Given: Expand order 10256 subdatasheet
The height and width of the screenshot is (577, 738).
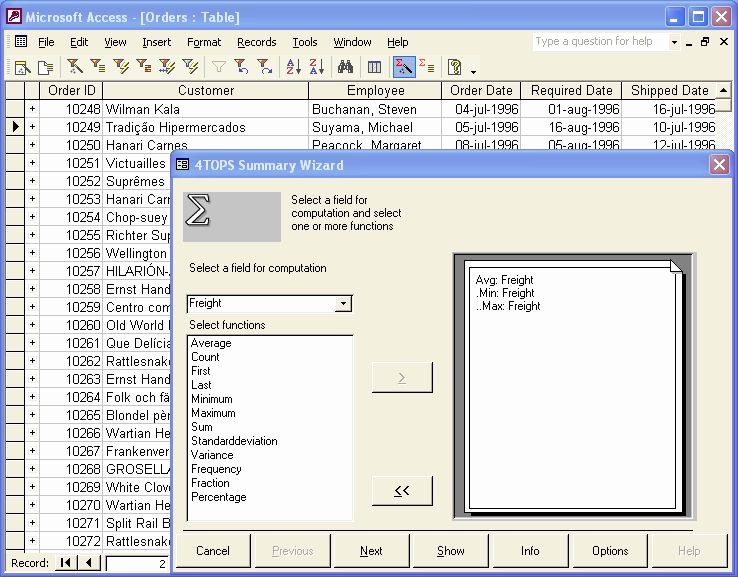Looking at the screenshot, I should coord(32,253).
